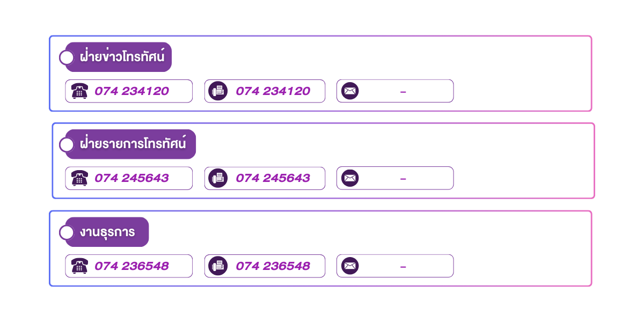Open the ฝ่ายรายการโทรทัศน์ department label
Viewport: 644px width, 322px height.
click(x=133, y=144)
